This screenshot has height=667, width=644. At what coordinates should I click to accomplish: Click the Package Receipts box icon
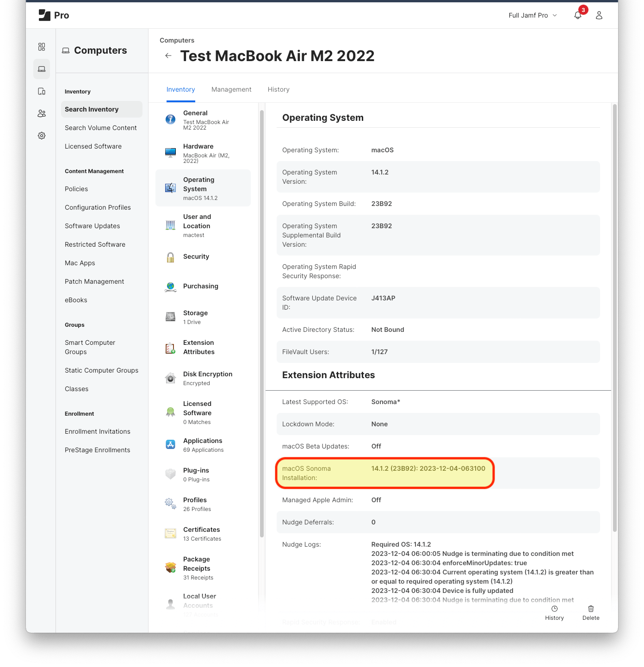pyautogui.click(x=170, y=567)
